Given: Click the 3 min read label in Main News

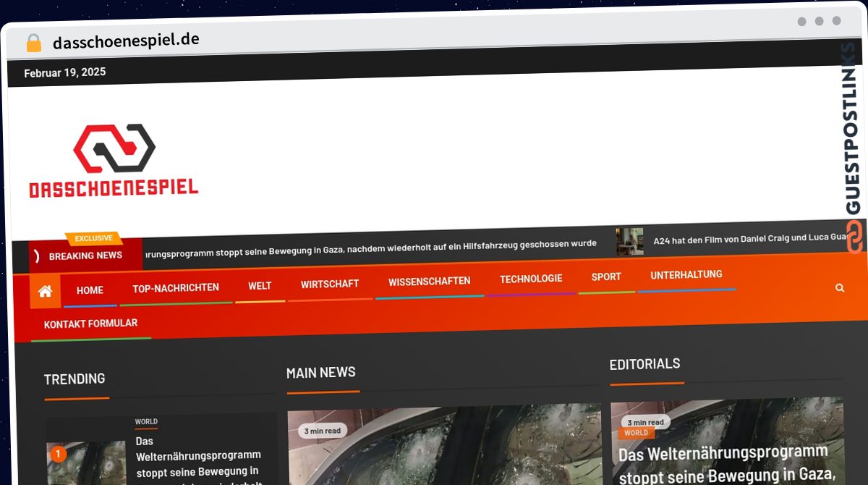Looking at the screenshot, I should [323, 431].
